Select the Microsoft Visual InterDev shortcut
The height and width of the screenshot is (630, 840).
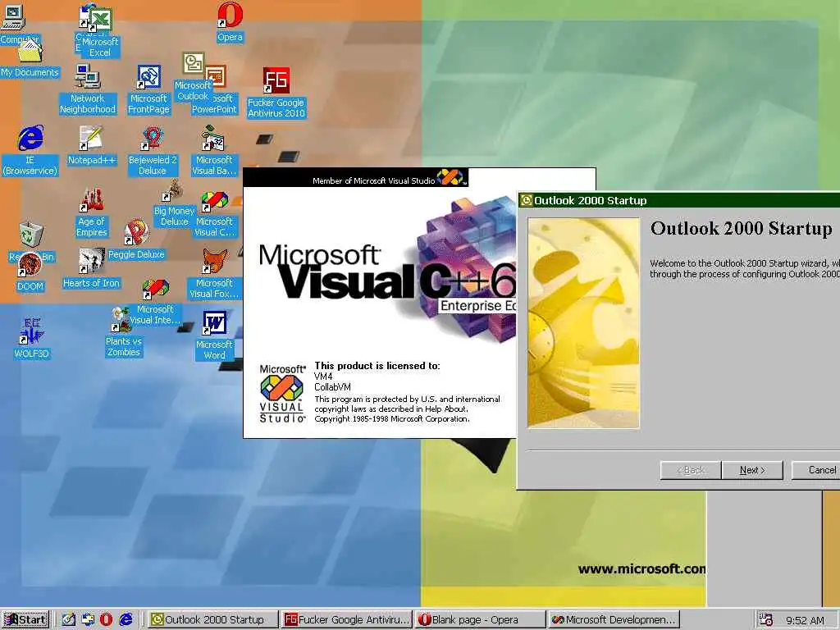(x=155, y=303)
